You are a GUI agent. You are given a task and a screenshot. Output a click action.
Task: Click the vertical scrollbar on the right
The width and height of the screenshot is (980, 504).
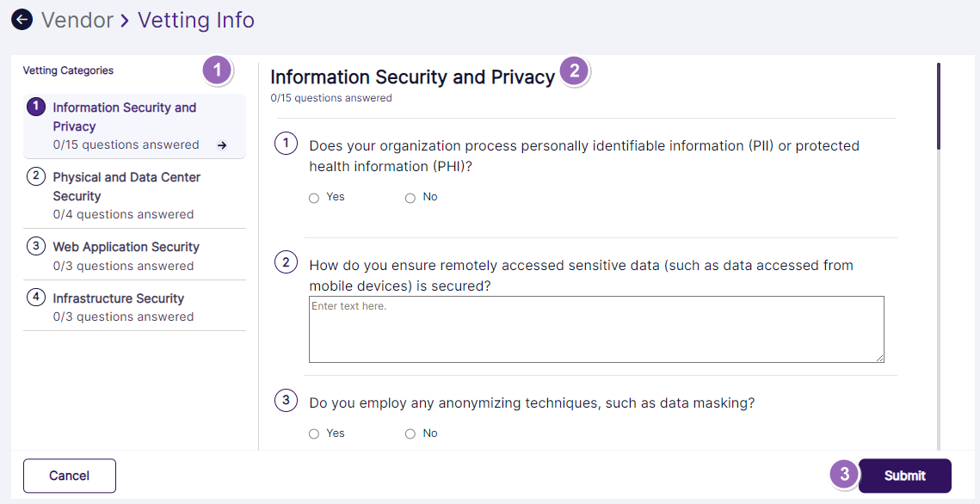[938, 103]
